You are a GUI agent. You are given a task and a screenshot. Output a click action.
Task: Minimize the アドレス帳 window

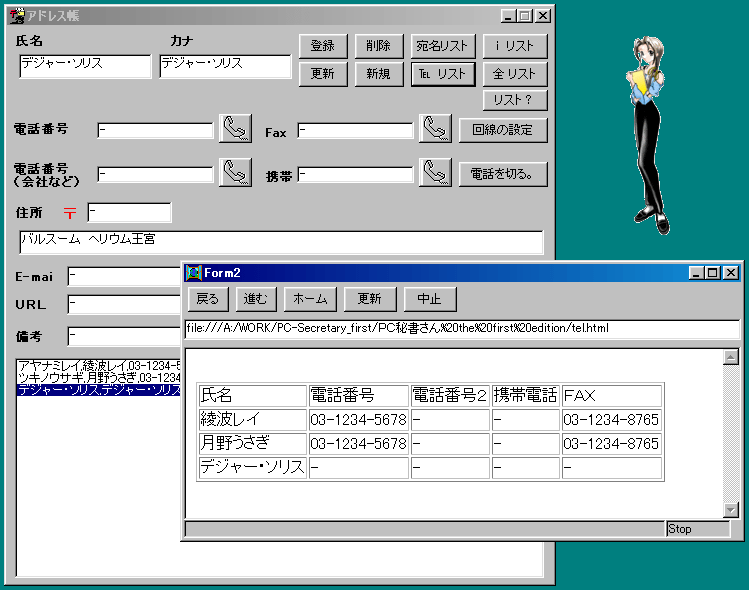(x=508, y=16)
